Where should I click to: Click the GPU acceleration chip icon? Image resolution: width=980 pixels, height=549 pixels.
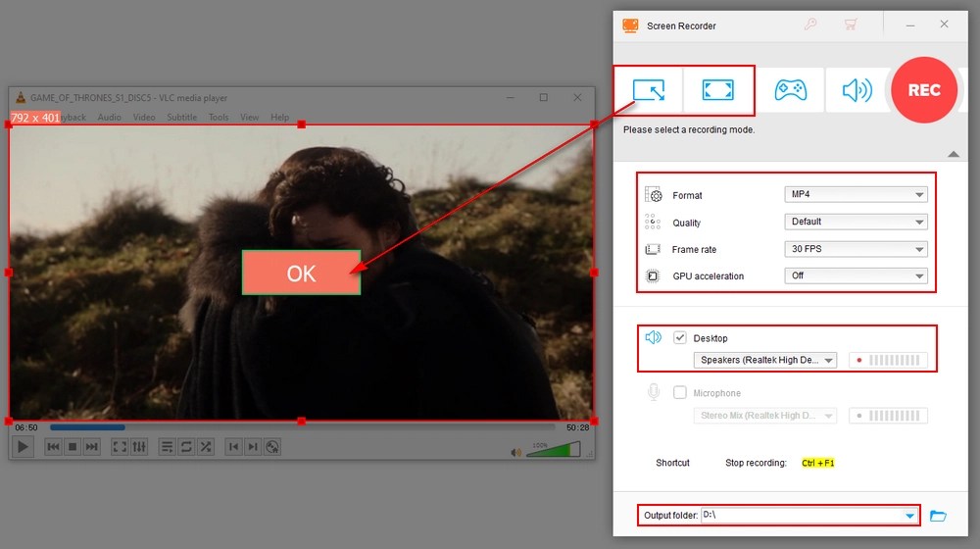point(652,275)
